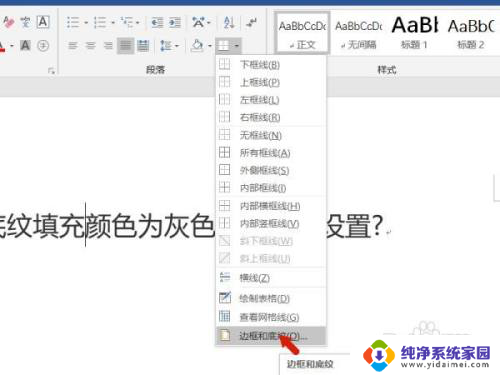Apply the 标题 1 style
Viewport: 500px width, 375px height.
(414, 33)
